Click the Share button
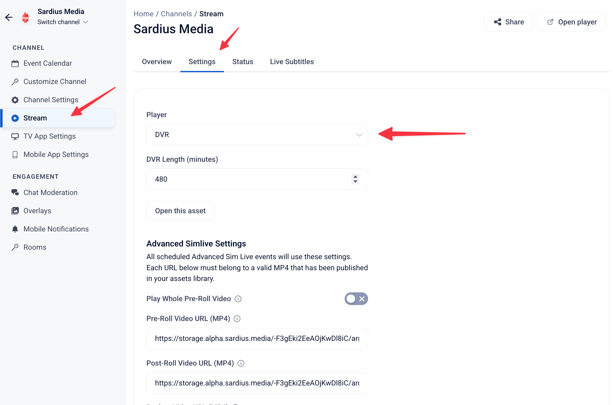613x405 pixels. 508,22
